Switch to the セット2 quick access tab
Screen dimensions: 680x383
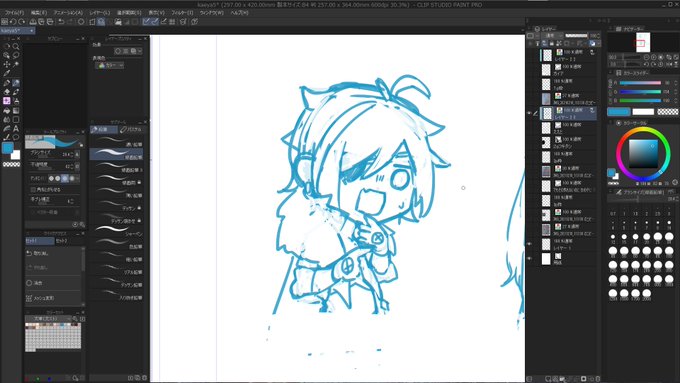coord(61,241)
